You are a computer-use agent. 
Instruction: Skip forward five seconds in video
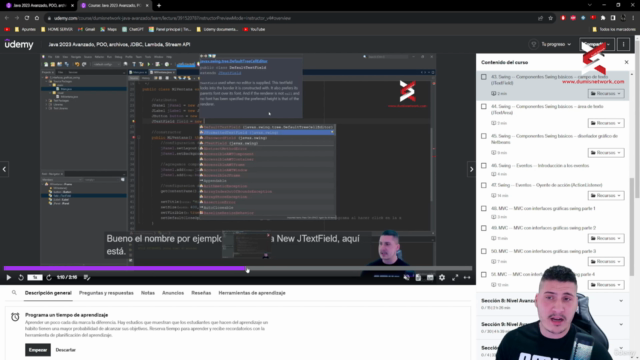click(x=49, y=278)
